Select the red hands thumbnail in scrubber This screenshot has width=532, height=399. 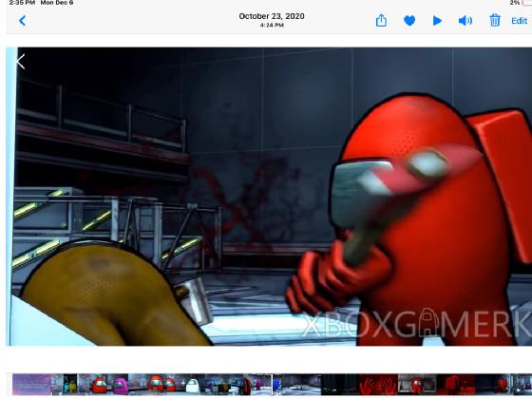click(x=379, y=385)
